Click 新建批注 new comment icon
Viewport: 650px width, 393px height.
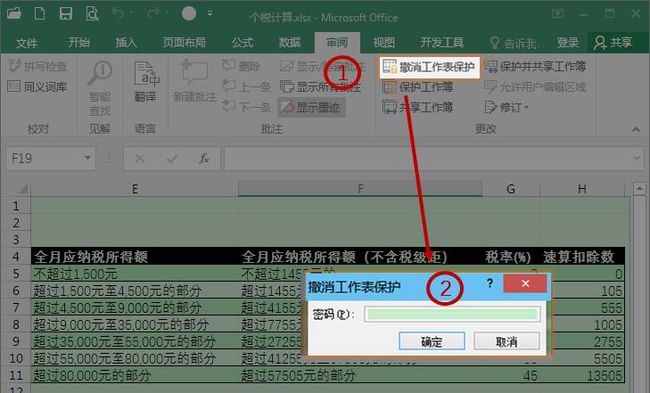(x=195, y=81)
